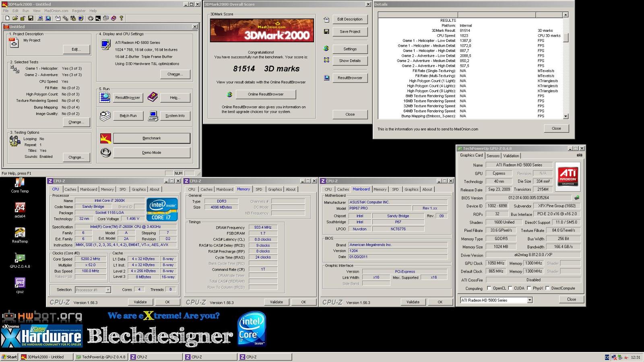Open the Register menu in 3DMark2000
644x362 pixels.
tap(78, 11)
